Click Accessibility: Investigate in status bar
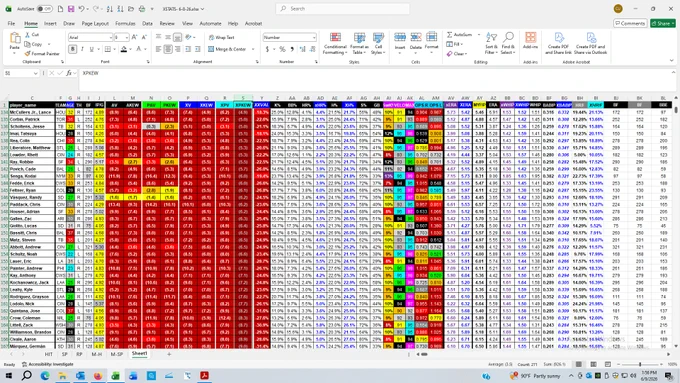This screenshot has width=680, height=383. (47, 364)
